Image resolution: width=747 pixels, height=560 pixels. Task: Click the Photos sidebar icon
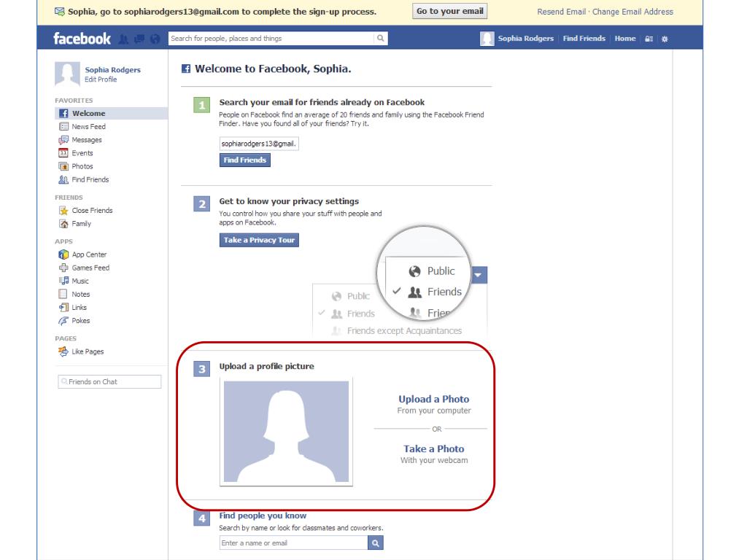coord(63,166)
